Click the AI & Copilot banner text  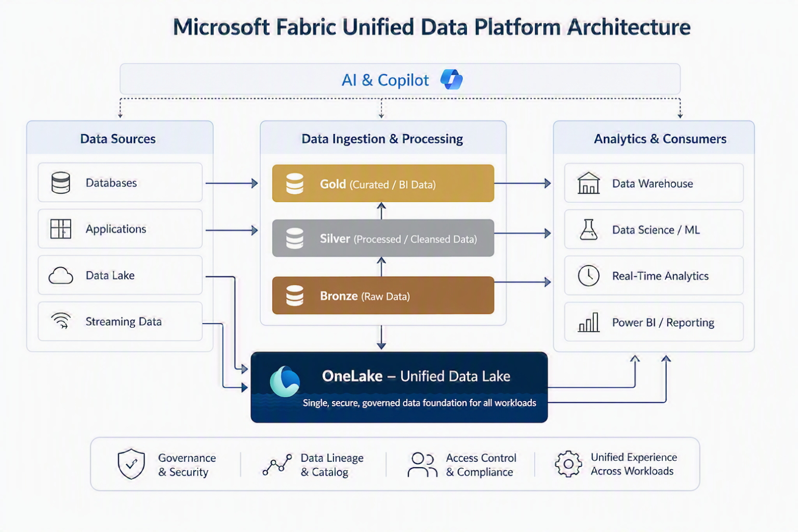[x=385, y=80]
